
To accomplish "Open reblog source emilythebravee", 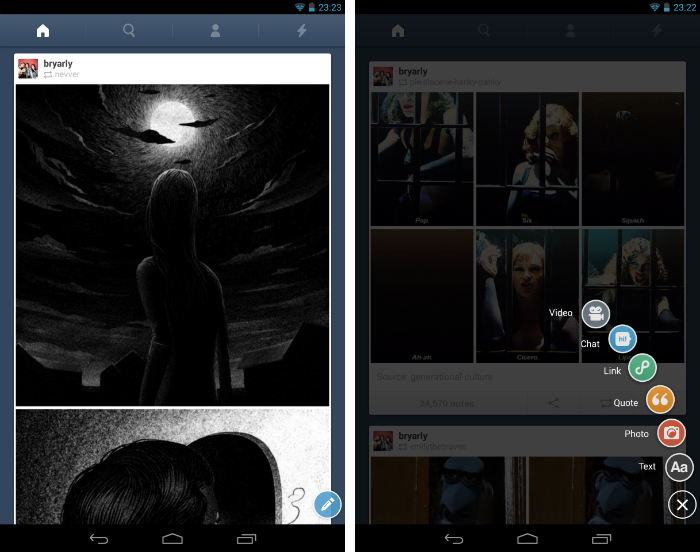I will tap(438, 447).
